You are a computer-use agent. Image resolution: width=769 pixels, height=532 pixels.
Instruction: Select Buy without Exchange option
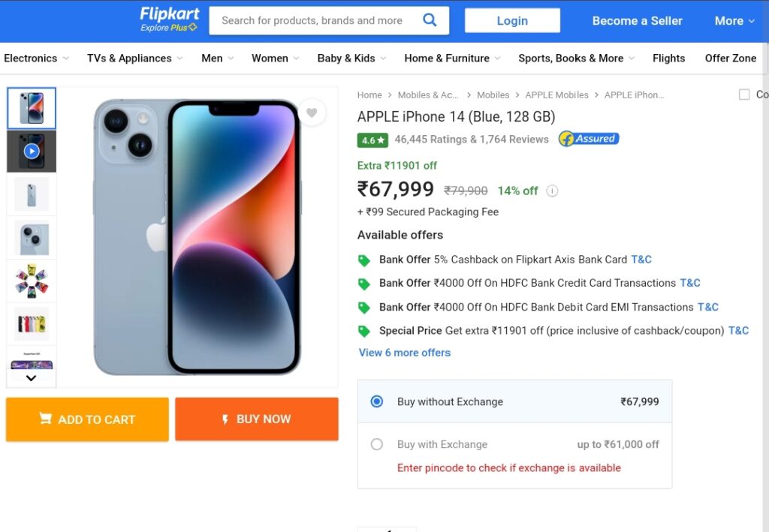click(x=377, y=401)
